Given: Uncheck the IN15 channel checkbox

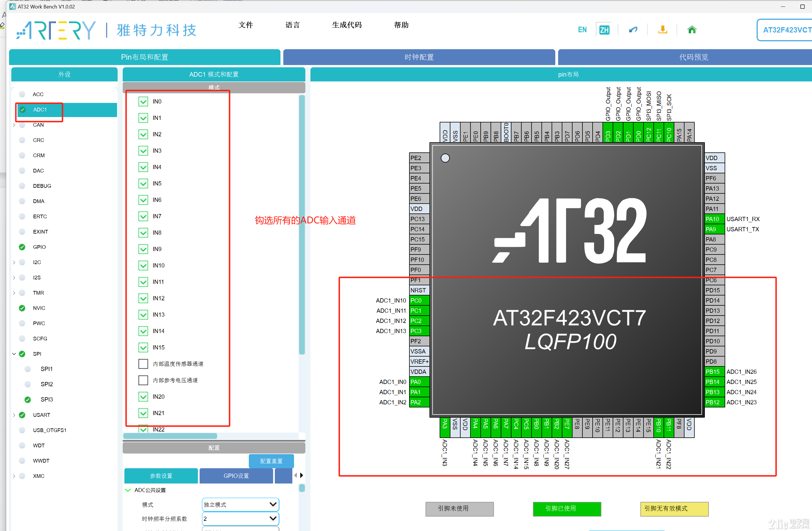Looking at the screenshot, I should [x=143, y=347].
